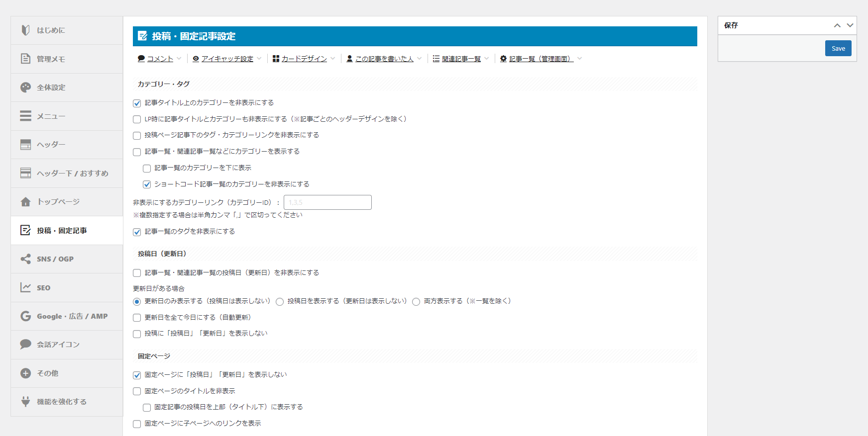Image resolution: width=868 pixels, height=436 pixels.
Task: Click the eye-catch icon before アイキャッチ設定
Action: (x=196, y=59)
